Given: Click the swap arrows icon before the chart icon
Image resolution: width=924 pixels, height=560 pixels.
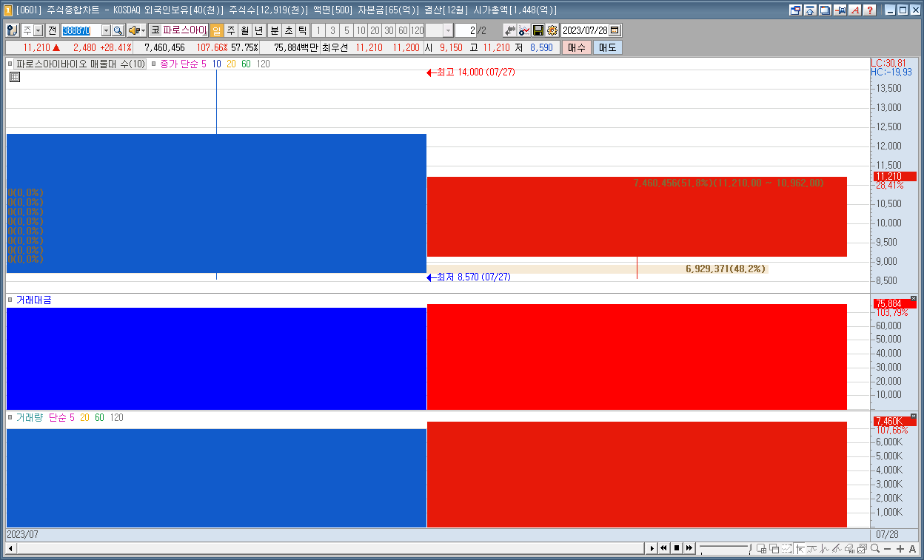Looking at the screenshot, I should [510, 30].
